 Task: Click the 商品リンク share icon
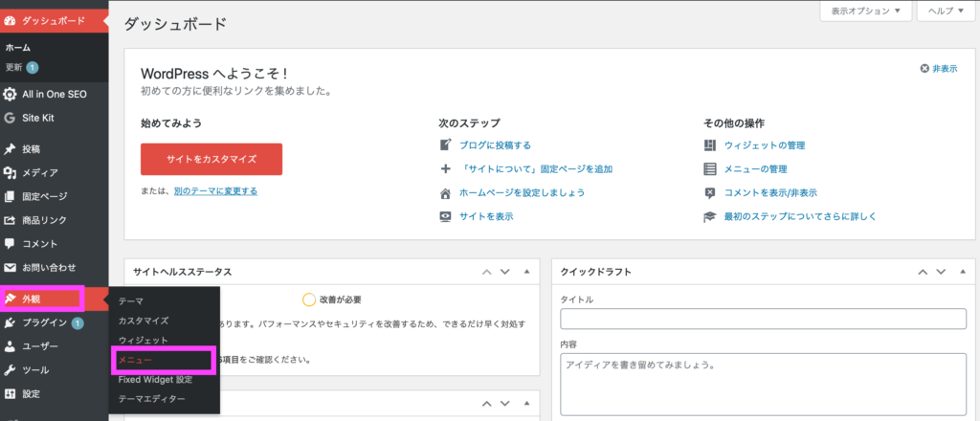[x=10, y=220]
